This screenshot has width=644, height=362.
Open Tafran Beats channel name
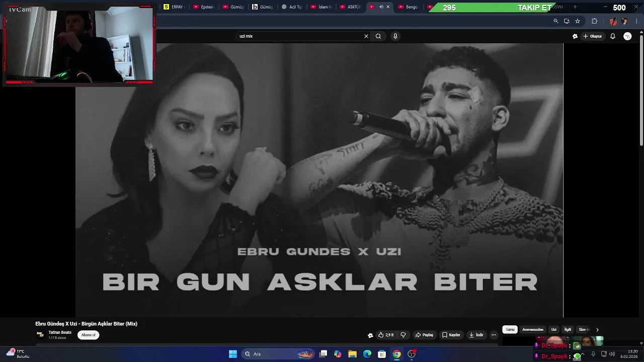tap(60, 332)
